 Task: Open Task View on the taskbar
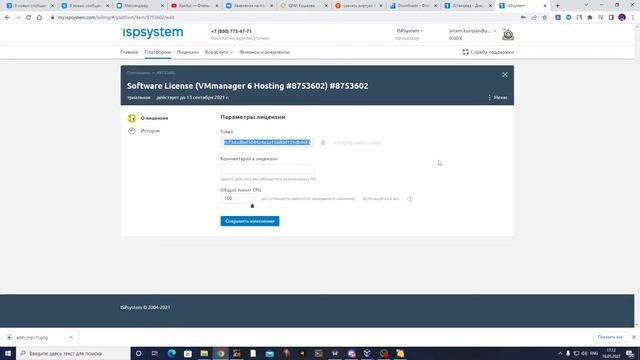(x=155, y=353)
